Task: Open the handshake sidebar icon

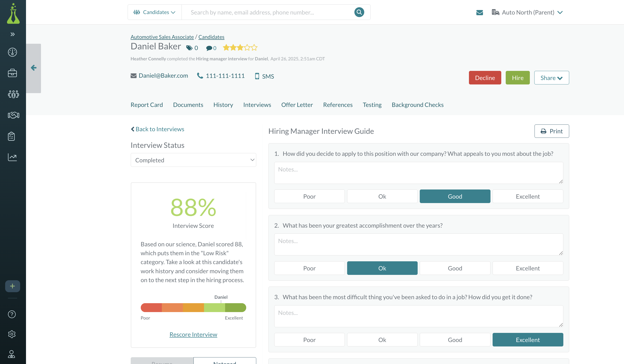Action: click(13, 115)
